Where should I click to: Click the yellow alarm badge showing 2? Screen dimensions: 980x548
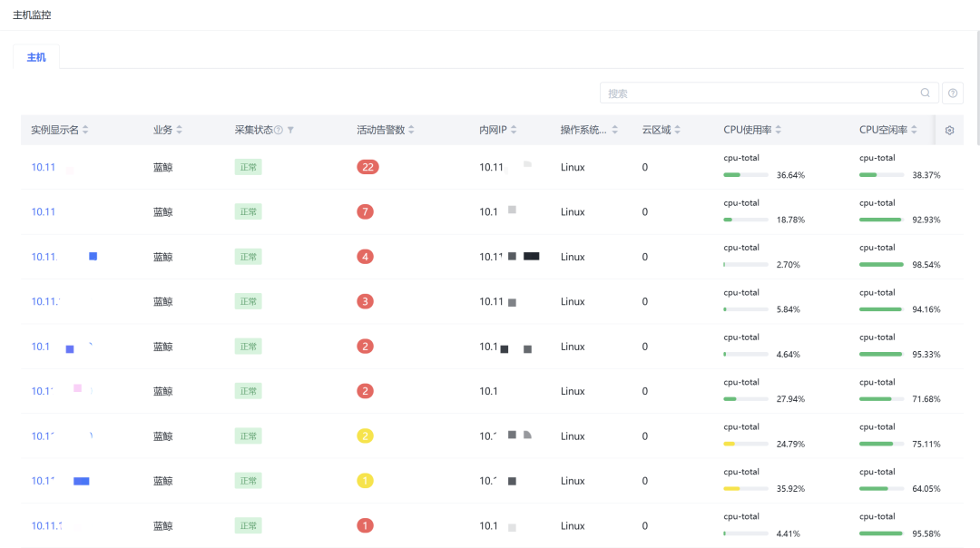tap(365, 436)
